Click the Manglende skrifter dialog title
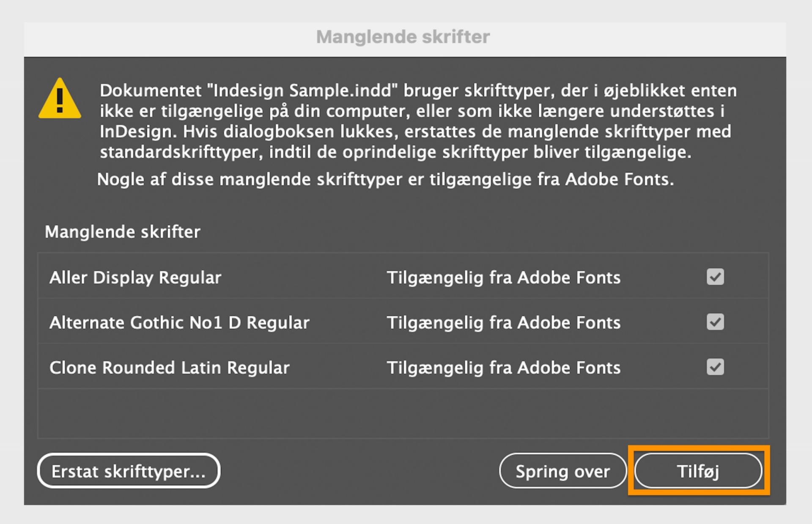The image size is (812, 524). point(403,36)
